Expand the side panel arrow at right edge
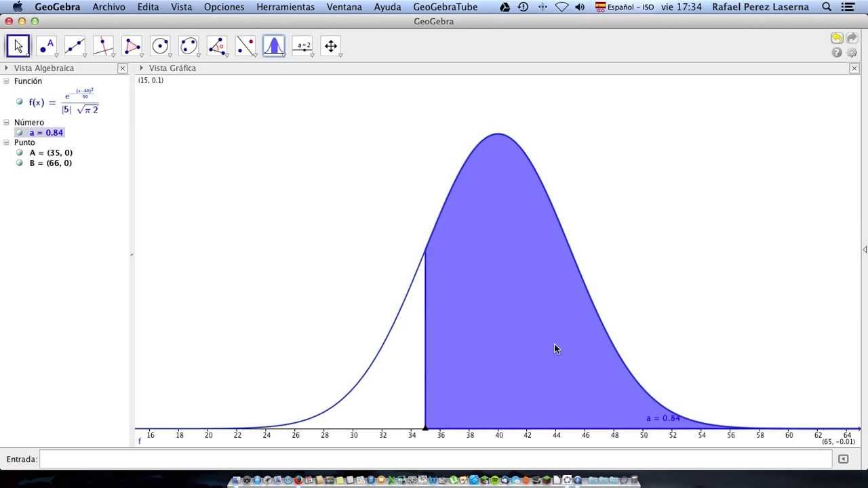 (865, 249)
